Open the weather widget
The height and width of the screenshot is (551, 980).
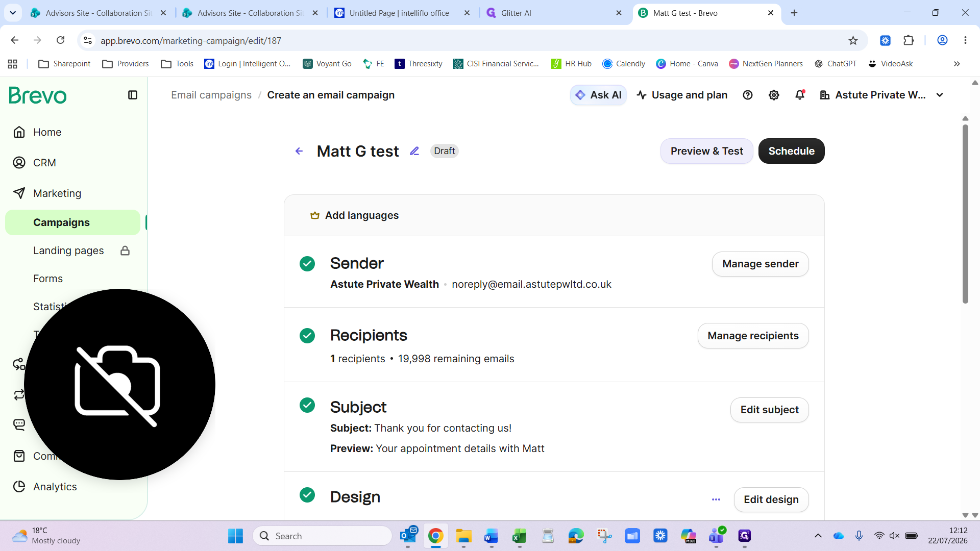click(x=46, y=536)
